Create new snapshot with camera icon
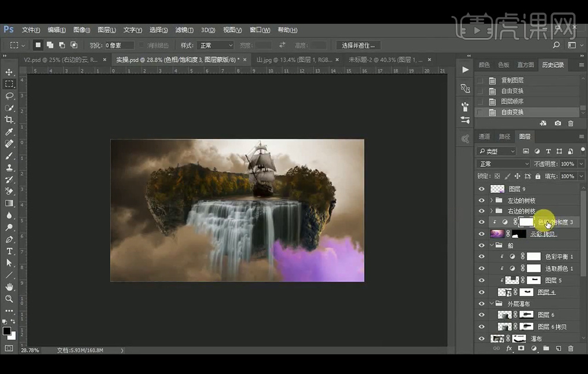The height and width of the screenshot is (374, 588). [558, 123]
